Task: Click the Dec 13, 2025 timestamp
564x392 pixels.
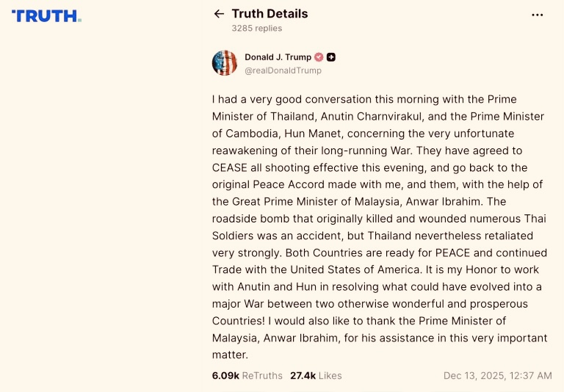Action: 497,375
